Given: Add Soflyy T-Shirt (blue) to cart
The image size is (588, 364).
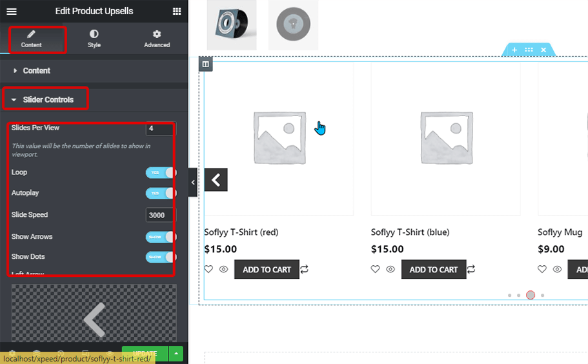Looking at the screenshot, I should [x=434, y=270].
